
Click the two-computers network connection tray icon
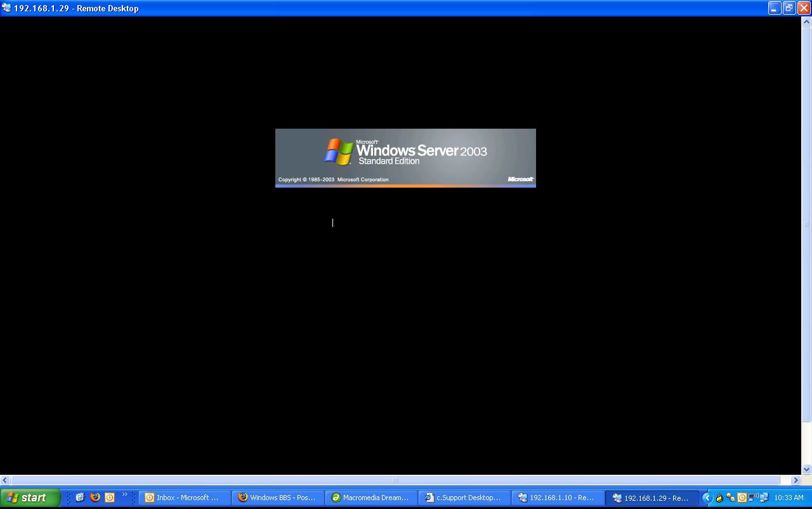click(764, 498)
